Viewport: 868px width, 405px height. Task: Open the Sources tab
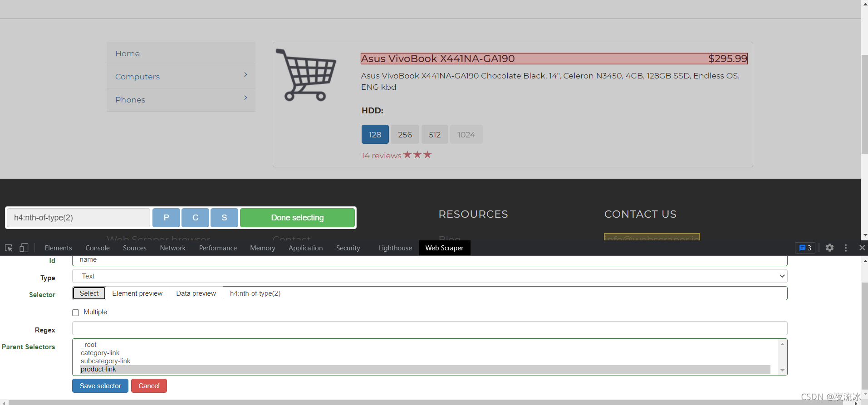135,248
